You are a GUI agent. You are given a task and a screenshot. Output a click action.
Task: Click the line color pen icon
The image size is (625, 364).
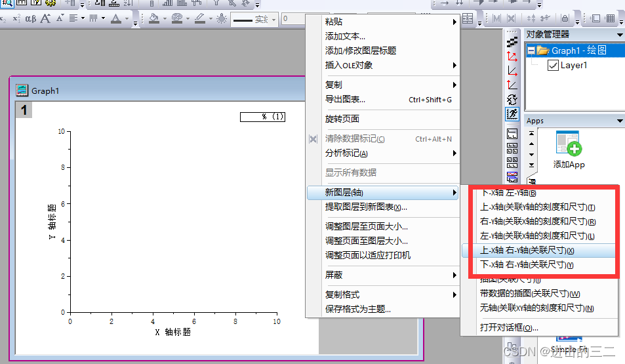[199, 18]
